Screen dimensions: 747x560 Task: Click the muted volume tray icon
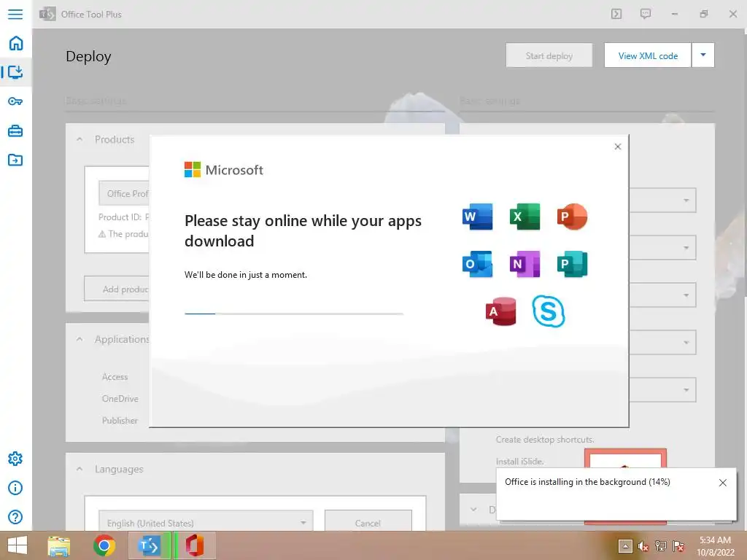(643, 546)
